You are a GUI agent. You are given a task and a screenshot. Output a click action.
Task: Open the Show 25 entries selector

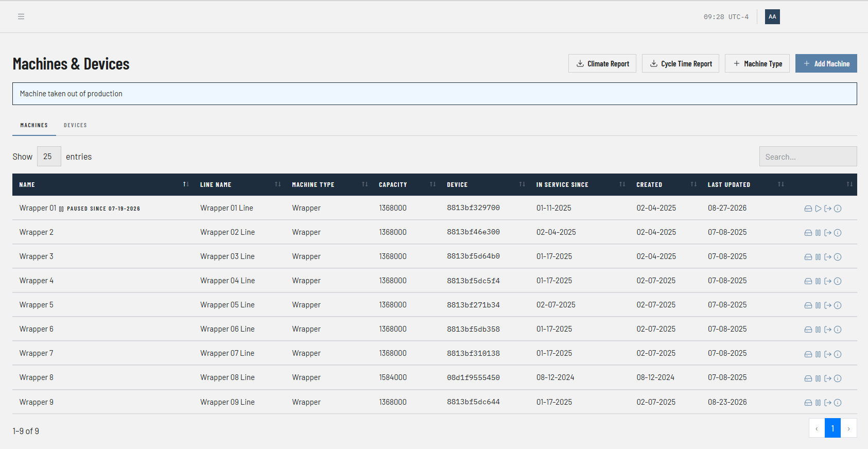pyautogui.click(x=49, y=157)
